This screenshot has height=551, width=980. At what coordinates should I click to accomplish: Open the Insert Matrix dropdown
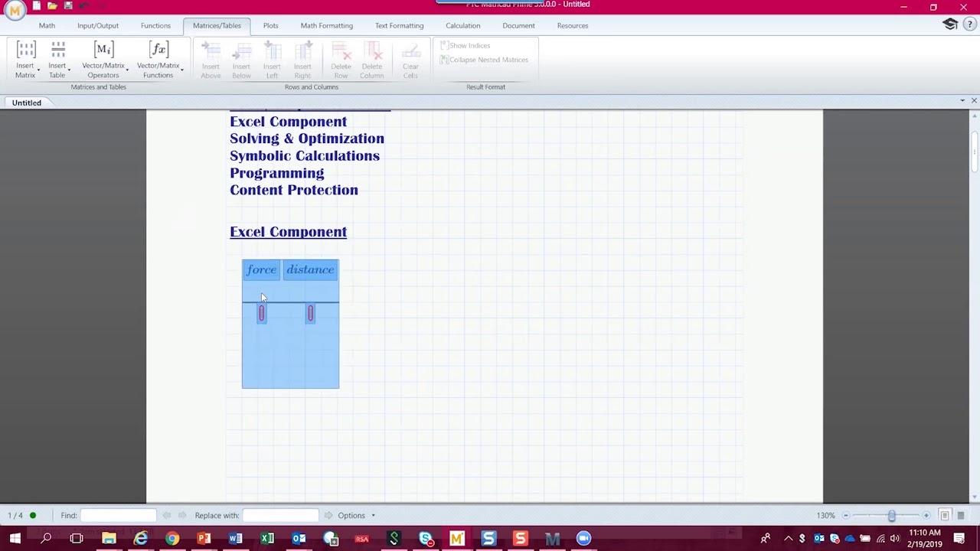click(26, 60)
